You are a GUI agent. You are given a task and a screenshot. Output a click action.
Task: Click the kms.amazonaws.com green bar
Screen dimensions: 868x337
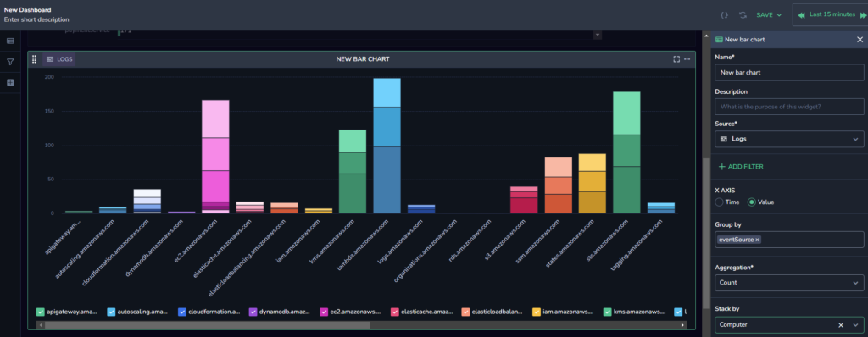tap(353, 172)
